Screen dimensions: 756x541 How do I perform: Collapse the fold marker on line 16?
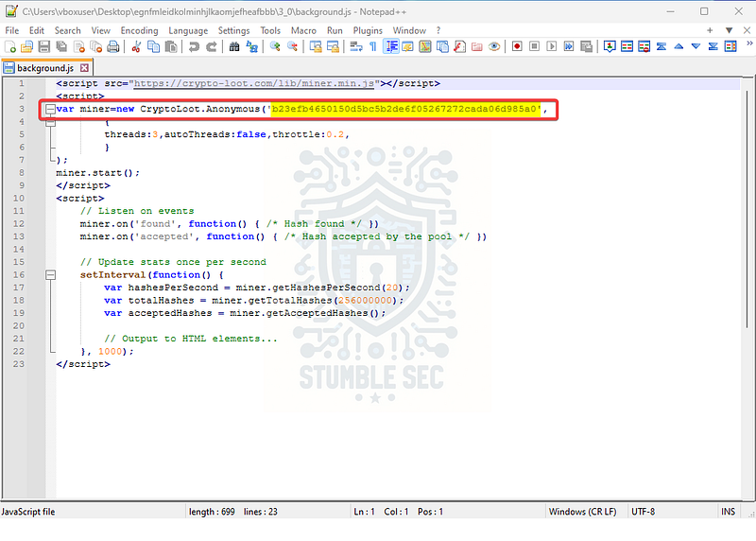pos(50,275)
